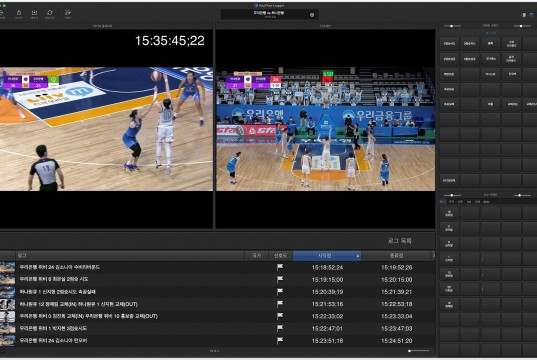
Task: Open the thumbnail of the 15:22:33;02 log
Action: tap(7, 316)
